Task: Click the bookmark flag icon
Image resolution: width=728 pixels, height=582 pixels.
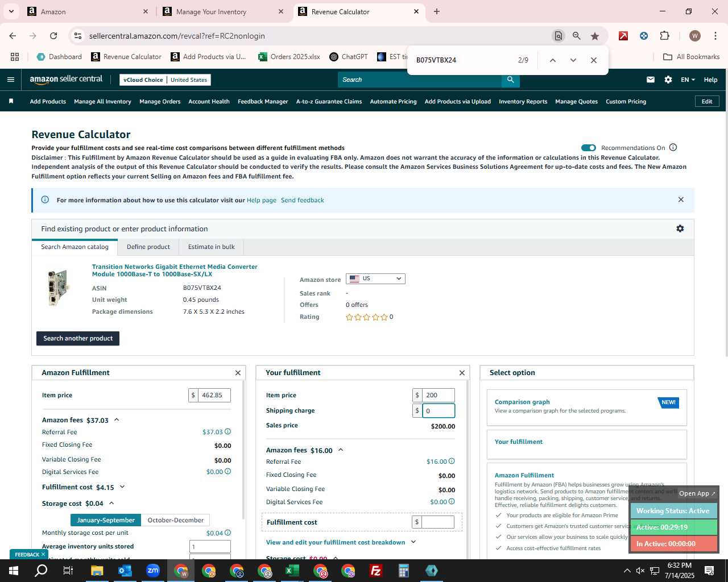Action: [11, 101]
